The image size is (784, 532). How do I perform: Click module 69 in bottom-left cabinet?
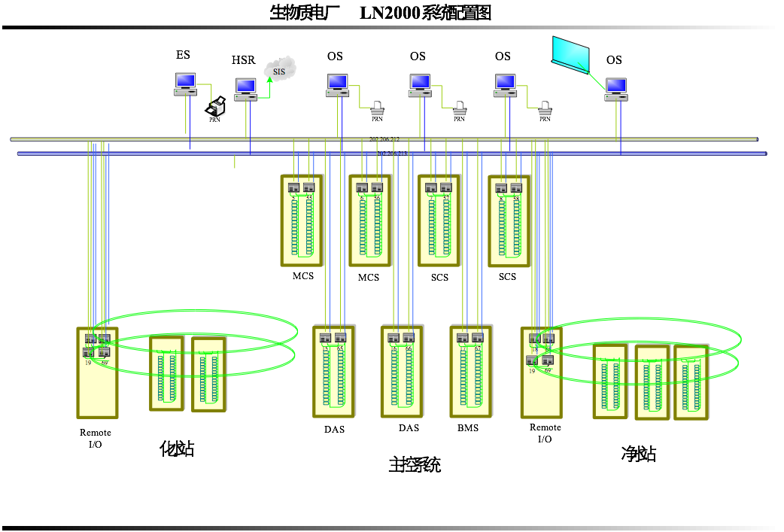104,352
